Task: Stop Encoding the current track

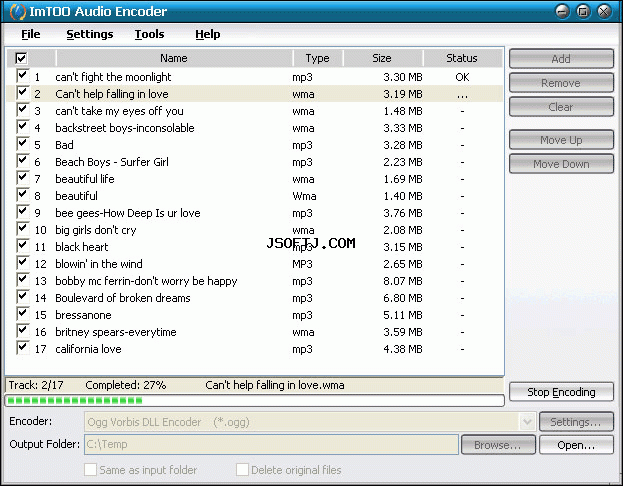Action: 561,392
